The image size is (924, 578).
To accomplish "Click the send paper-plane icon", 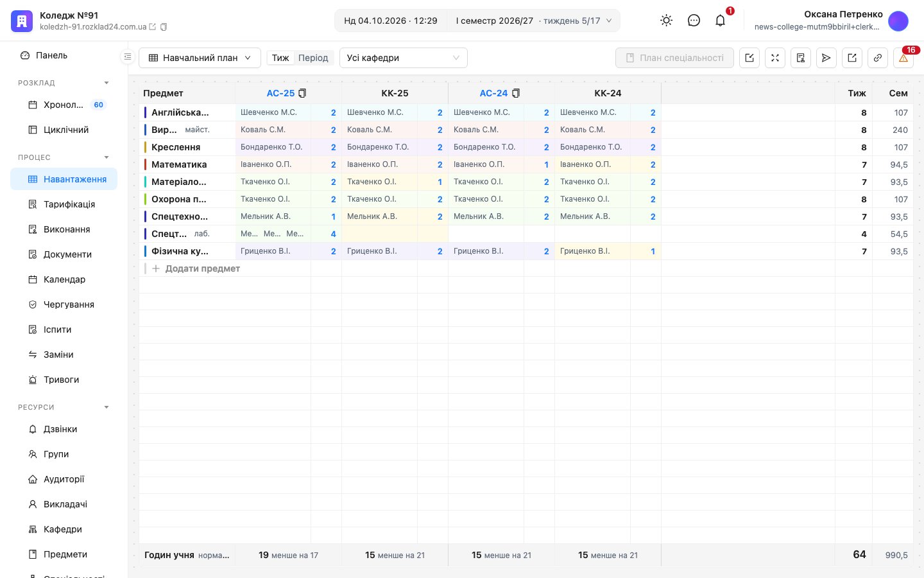I will tap(826, 58).
